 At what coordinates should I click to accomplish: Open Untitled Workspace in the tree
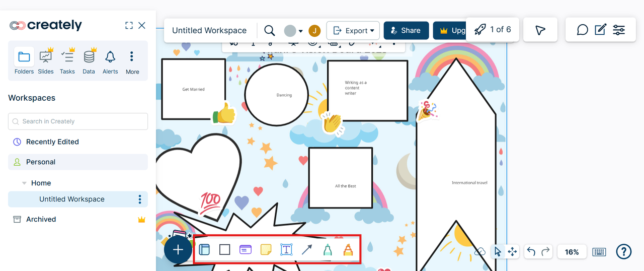tap(72, 199)
